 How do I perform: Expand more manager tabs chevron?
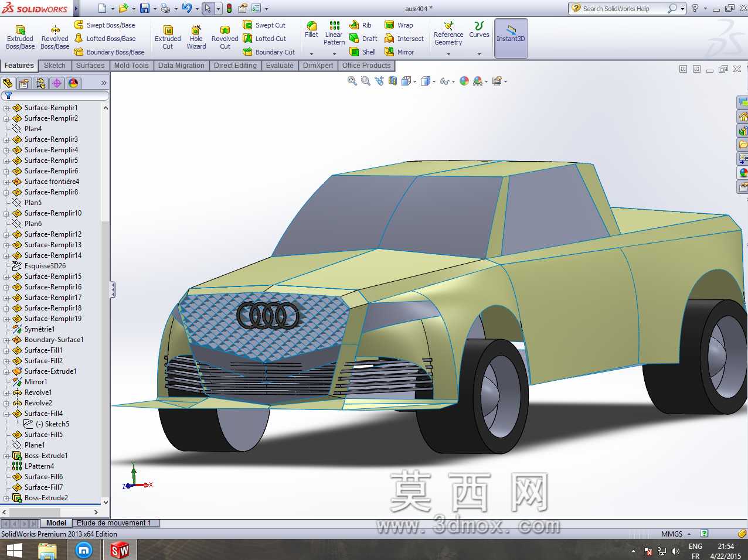(x=104, y=83)
